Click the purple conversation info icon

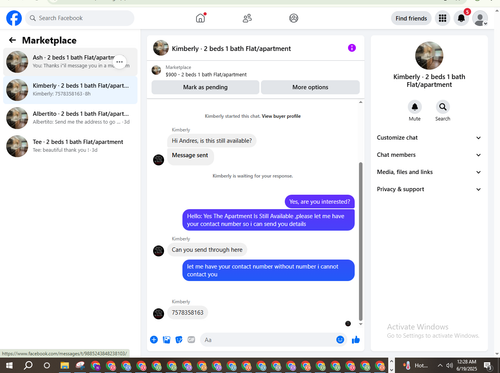pos(352,48)
